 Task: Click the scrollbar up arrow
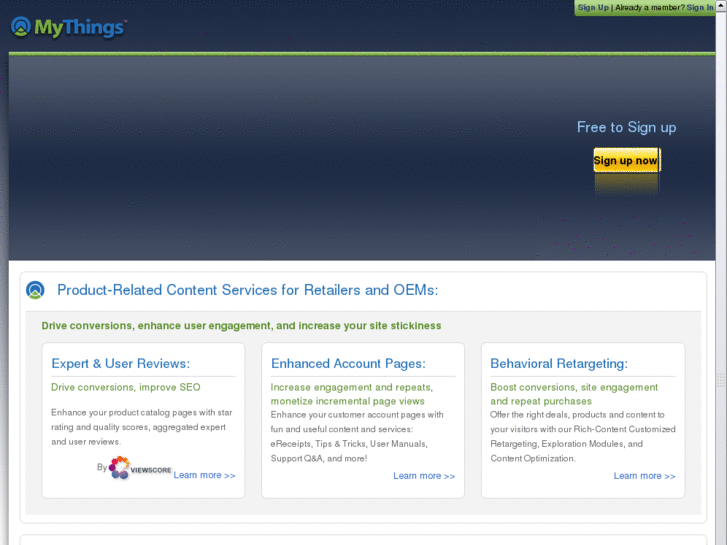[721, 6]
